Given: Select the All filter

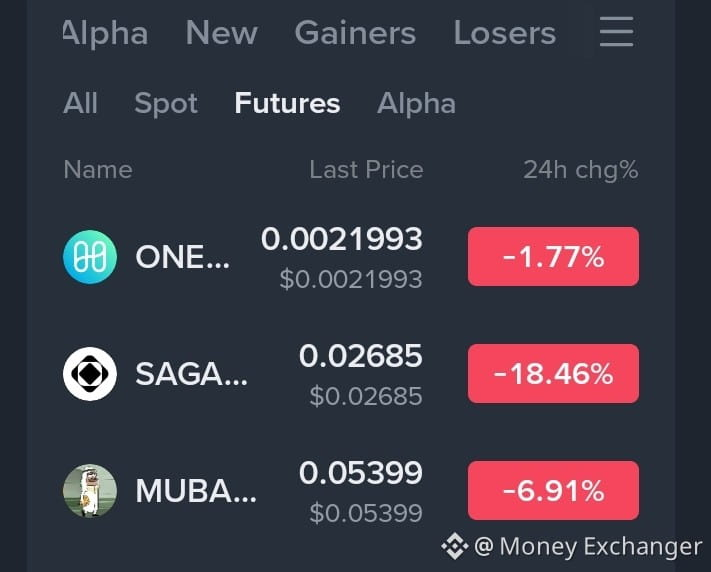Looking at the screenshot, I should 80,103.
